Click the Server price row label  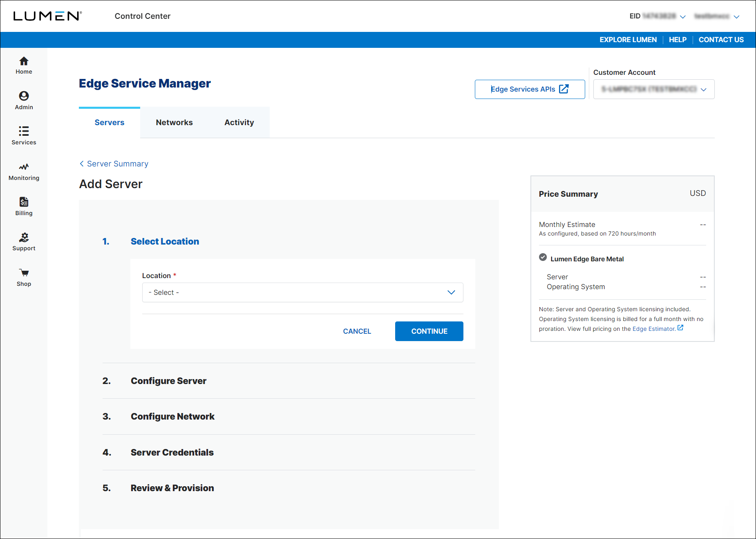(x=557, y=277)
